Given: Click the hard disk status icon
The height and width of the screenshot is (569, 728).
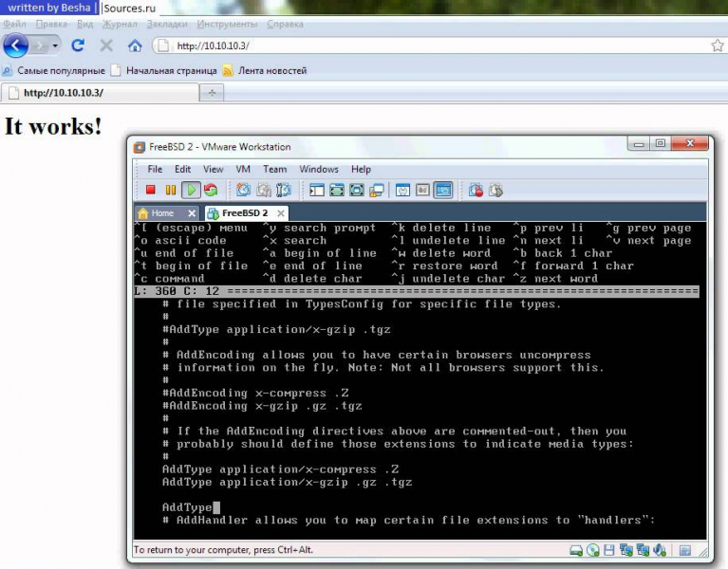Looking at the screenshot, I should pyautogui.click(x=576, y=550).
